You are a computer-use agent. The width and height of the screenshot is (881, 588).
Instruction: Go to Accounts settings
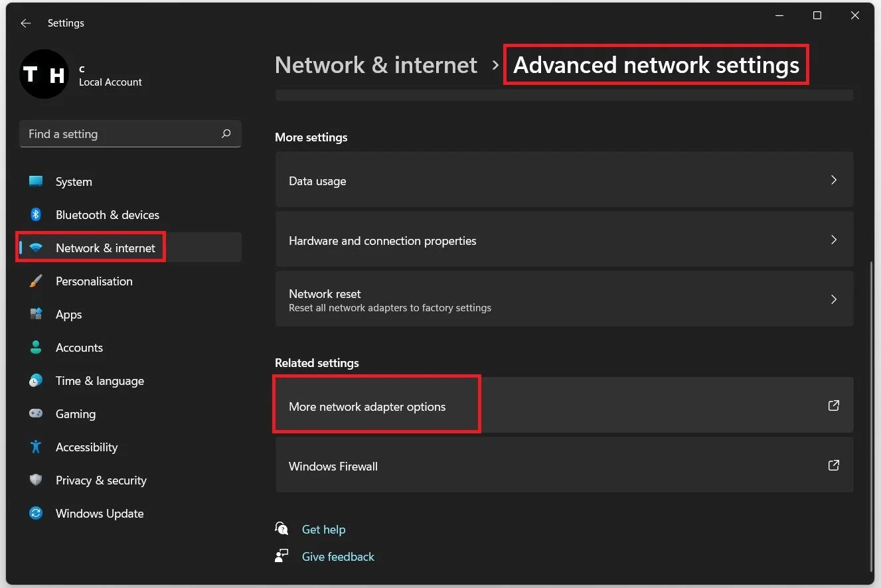point(130,348)
